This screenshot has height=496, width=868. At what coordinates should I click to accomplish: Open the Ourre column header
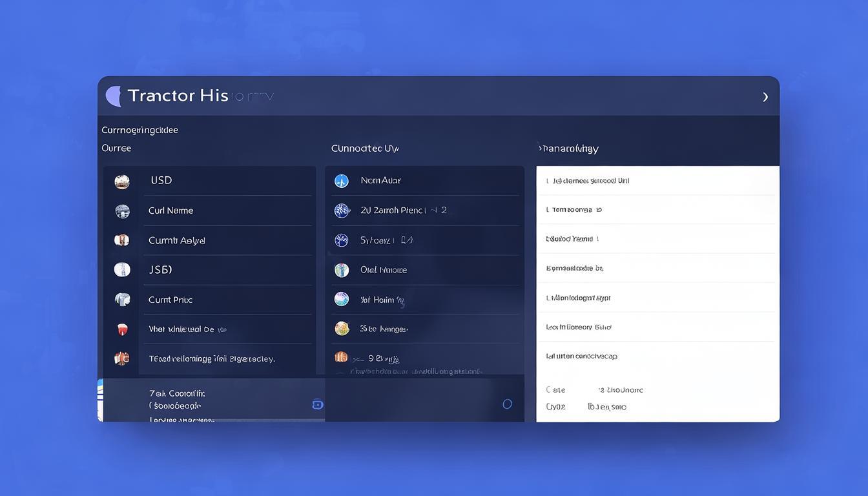click(x=116, y=149)
